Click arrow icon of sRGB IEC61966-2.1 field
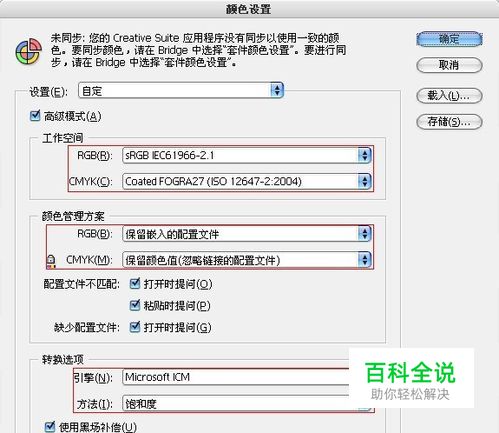 tap(364, 155)
